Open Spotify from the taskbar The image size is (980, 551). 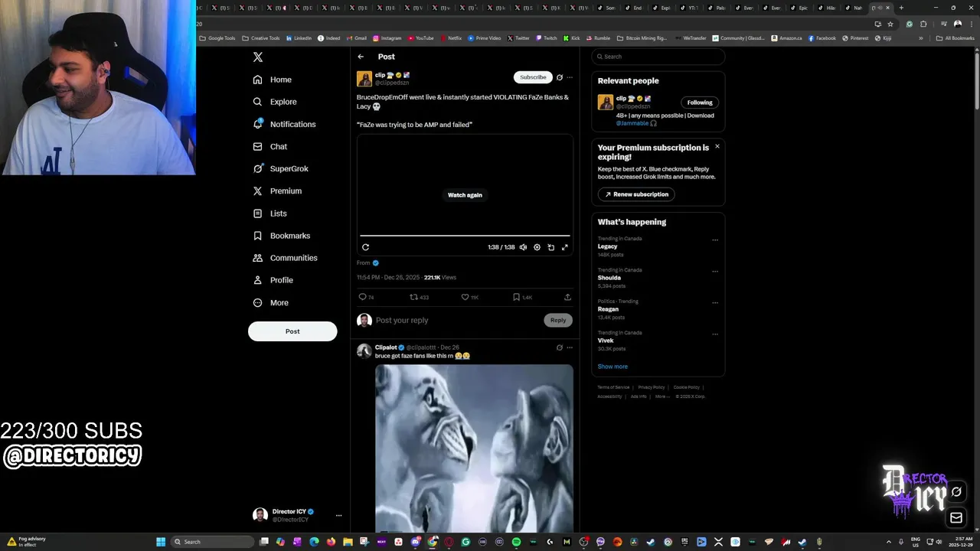(516, 542)
